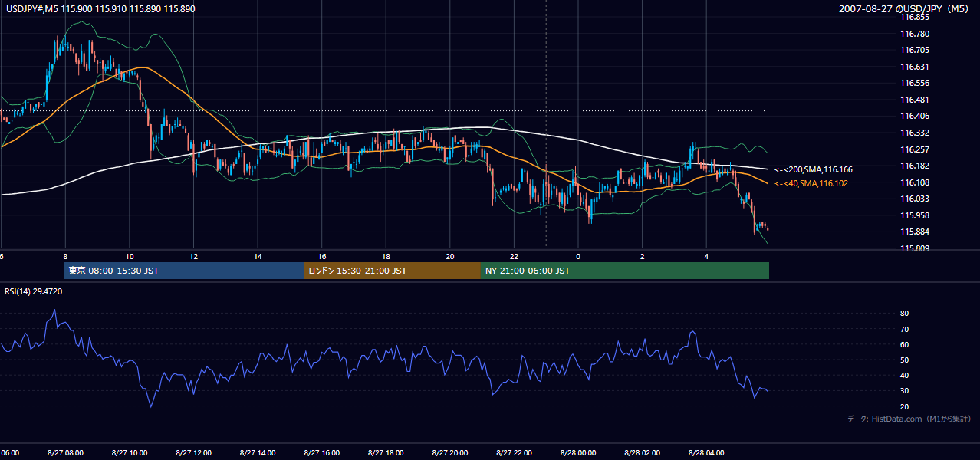Click RSI scale value 40
The height and width of the screenshot is (460, 980).
coord(904,375)
